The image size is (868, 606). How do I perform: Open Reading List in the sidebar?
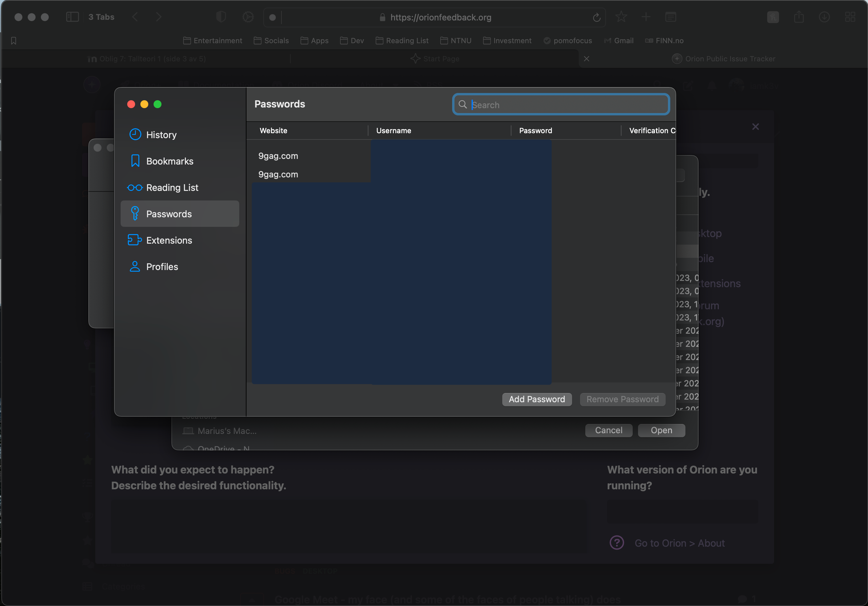point(180,188)
